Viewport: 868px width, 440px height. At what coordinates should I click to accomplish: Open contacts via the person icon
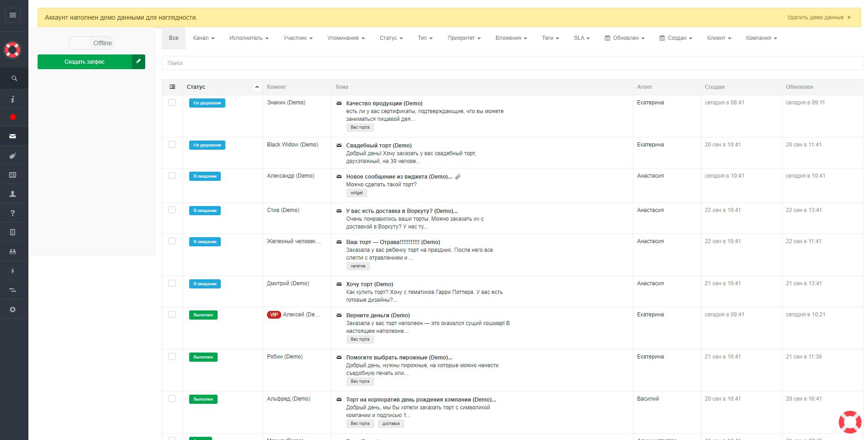point(13,194)
